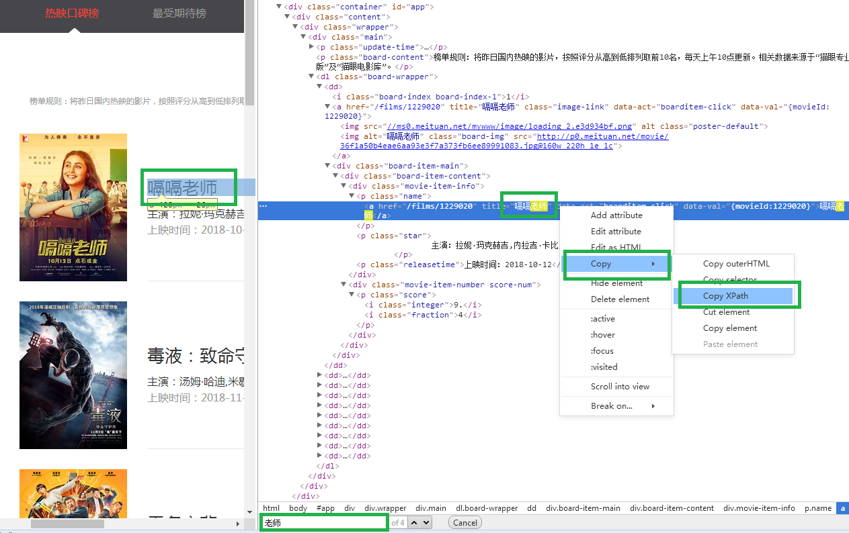Expand the p class update-time node

(x=311, y=47)
